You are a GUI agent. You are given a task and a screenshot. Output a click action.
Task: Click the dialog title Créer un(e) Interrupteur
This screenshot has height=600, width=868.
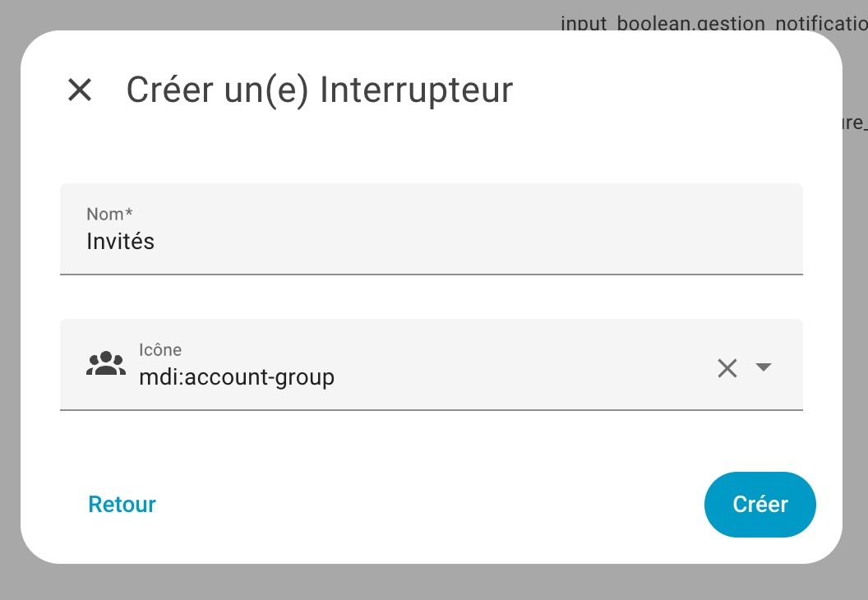(x=319, y=90)
